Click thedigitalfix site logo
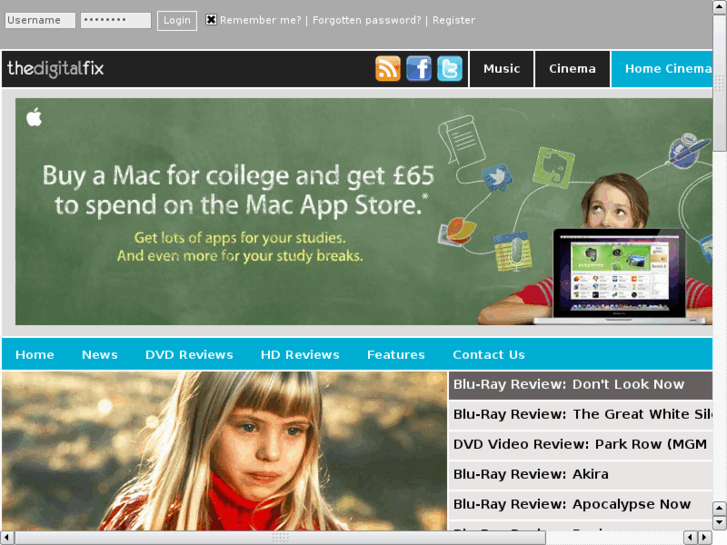 56,69
